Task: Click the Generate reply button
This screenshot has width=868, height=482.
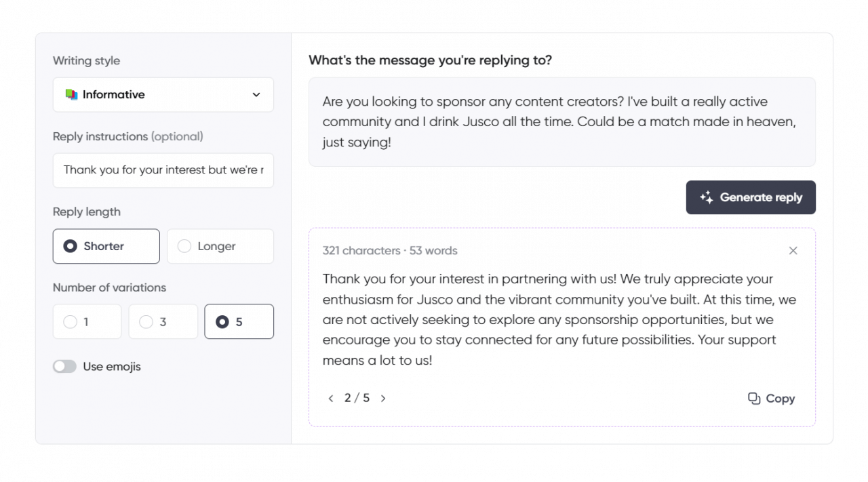Action: pos(751,197)
